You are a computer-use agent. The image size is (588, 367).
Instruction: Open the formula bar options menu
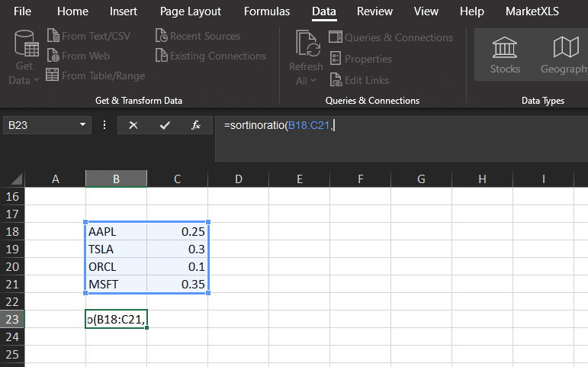tap(104, 125)
